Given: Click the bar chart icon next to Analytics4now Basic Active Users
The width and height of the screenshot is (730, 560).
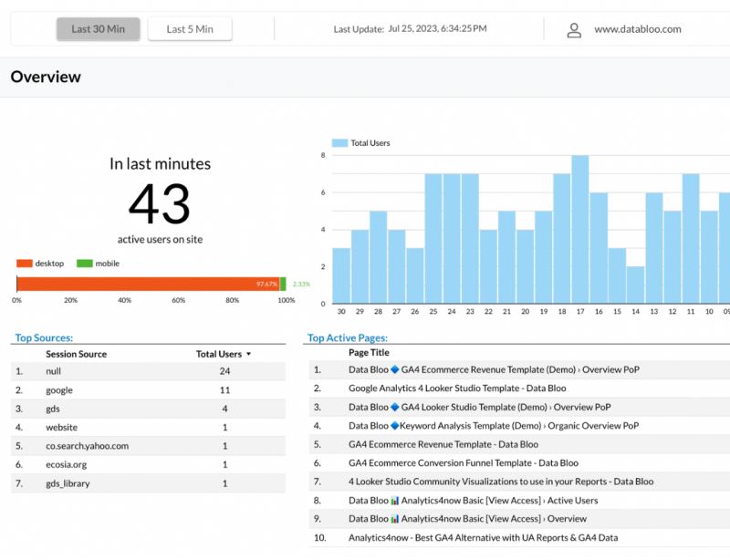Looking at the screenshot, I should 394,500.
